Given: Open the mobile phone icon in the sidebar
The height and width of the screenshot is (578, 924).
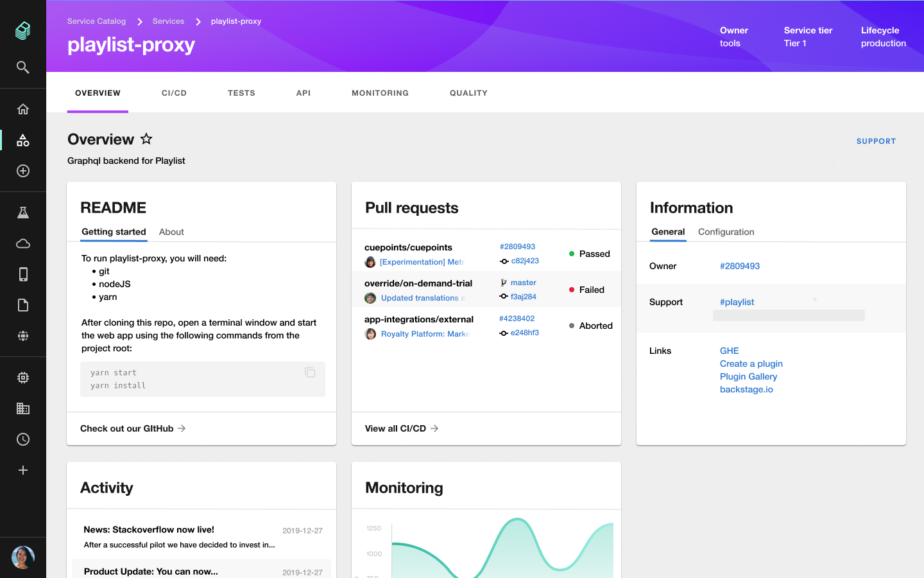Looking at the screenshot, I should (x=23, y=274).
